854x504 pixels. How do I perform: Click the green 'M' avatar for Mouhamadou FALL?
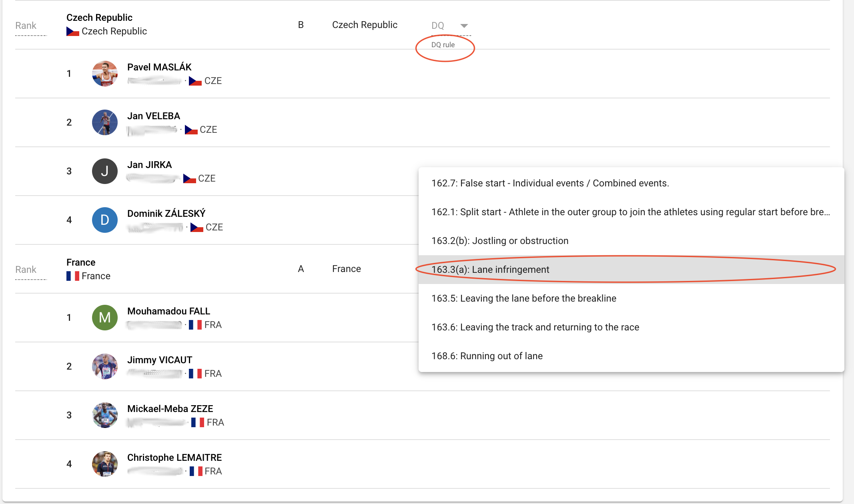(104, 318)
